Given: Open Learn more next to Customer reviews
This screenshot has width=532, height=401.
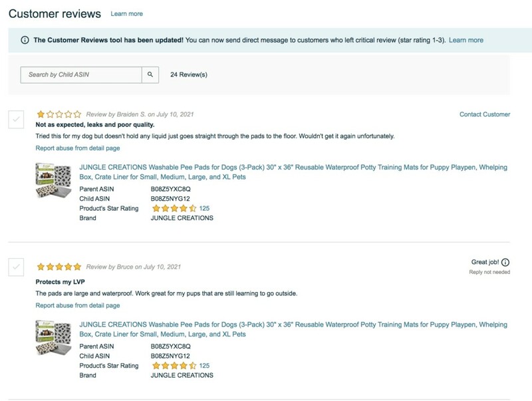Looking at the screenshot, I should tap(126, 14).
